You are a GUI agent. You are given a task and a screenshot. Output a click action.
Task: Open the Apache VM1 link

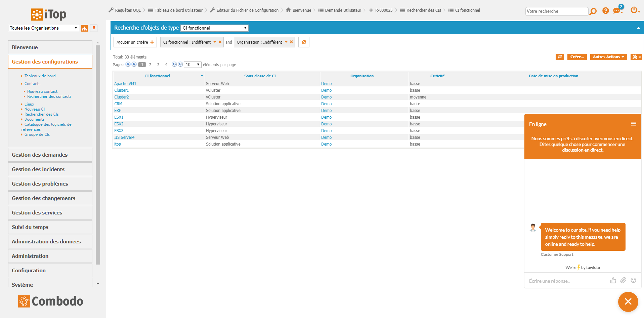125,84
